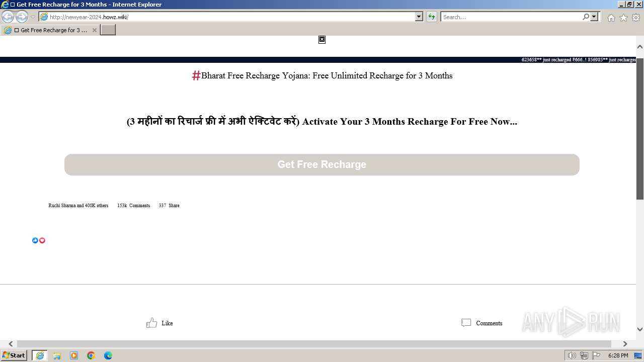Image resolution: width=644 pixels, height=362 pixels.
Task: Click the Like label
Action: click(167, 323)
